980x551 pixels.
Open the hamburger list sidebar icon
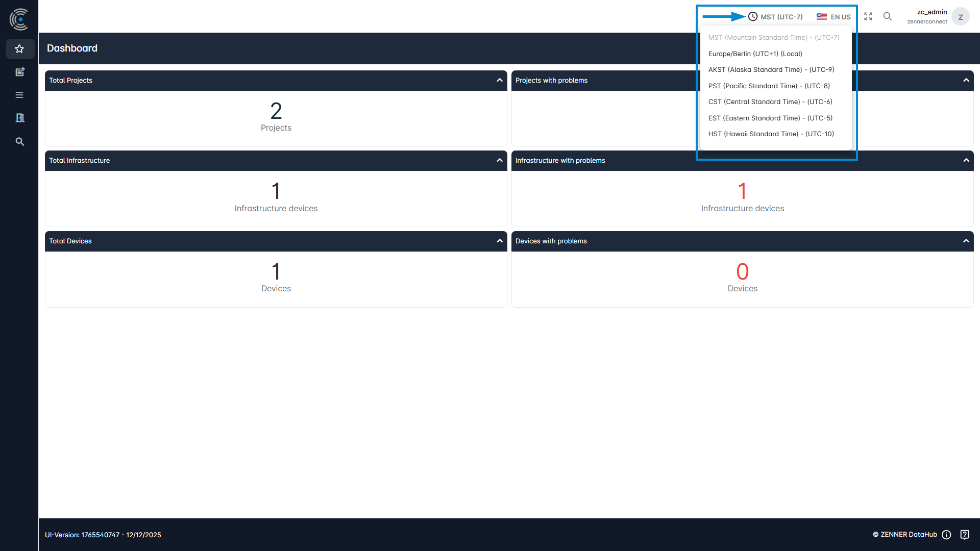19,95
